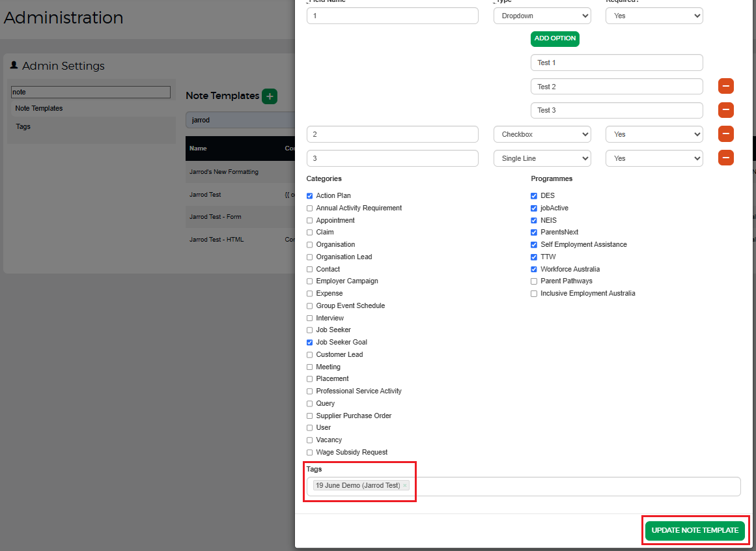This screenshot has width=756, height=551.
Task: Click the Admin Settings user icon
Action: (x=14, y=65)
